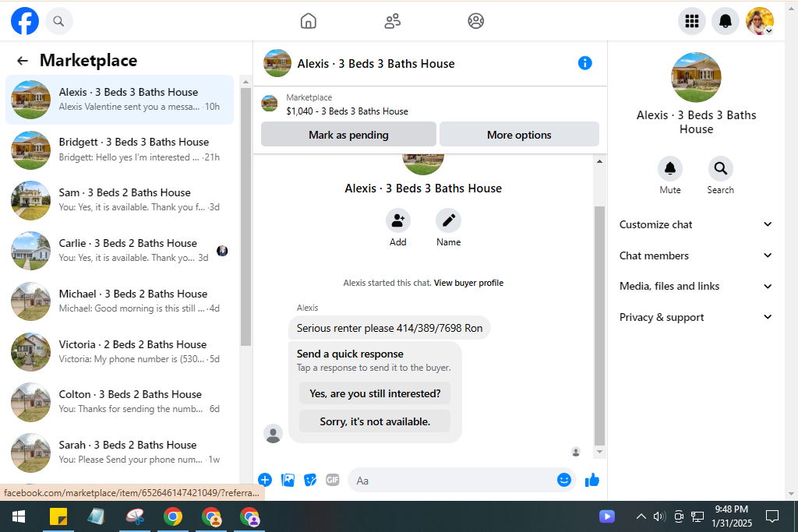Open the volume speaker tray icon
Viewport: 798px width, 532px height.
click(659, 516)
